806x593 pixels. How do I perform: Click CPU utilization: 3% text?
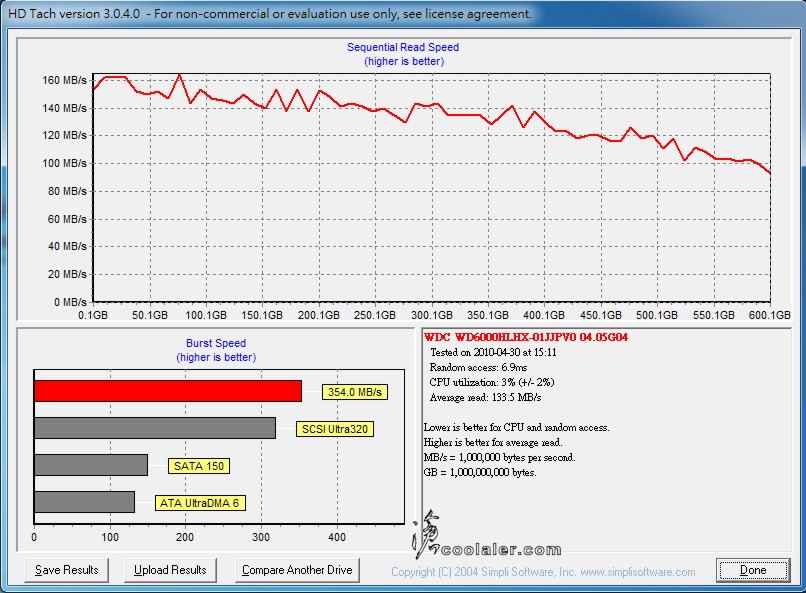tap(491, 382)
